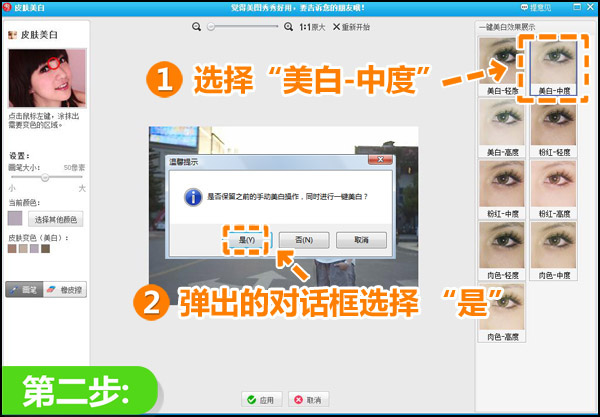Adjust the 画笔大小 brush size slider
Image resolution: width=600 pixels, height=417 pixels.
(x=45, y=177)
